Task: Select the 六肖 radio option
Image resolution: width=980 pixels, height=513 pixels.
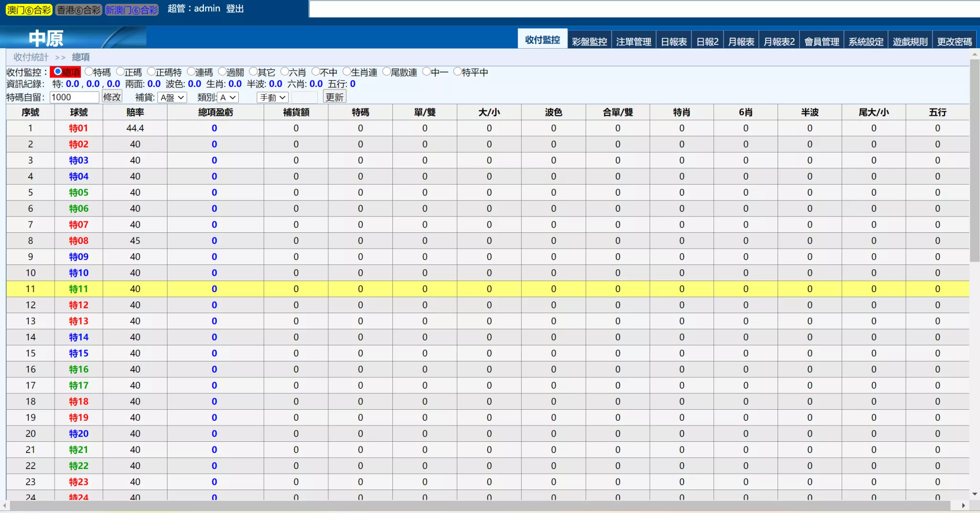Action: [x=285, y=72]
